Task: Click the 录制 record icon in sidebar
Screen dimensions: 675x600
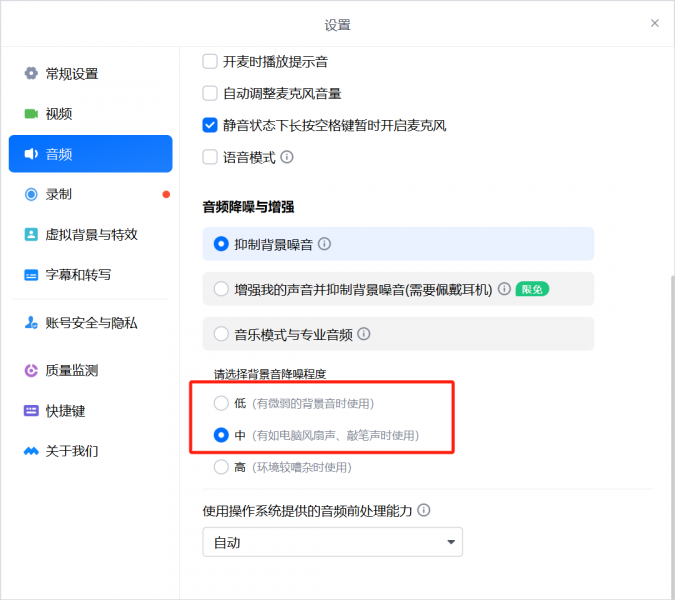Action: click(x=30, y=194)
